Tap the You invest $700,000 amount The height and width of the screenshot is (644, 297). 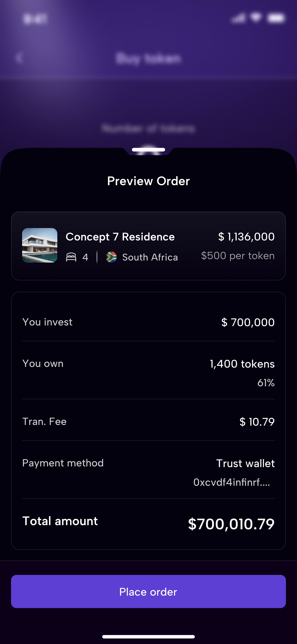coord(248,322)
